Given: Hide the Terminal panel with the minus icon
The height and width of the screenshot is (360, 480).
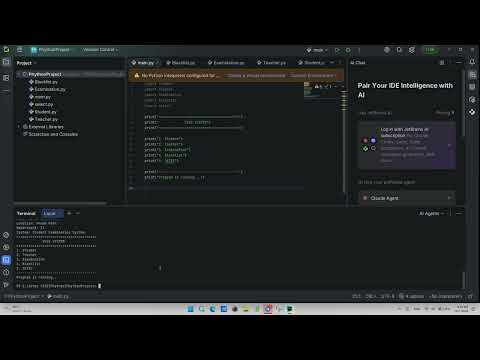Looking at the screenshot, I should coord(459,213).
